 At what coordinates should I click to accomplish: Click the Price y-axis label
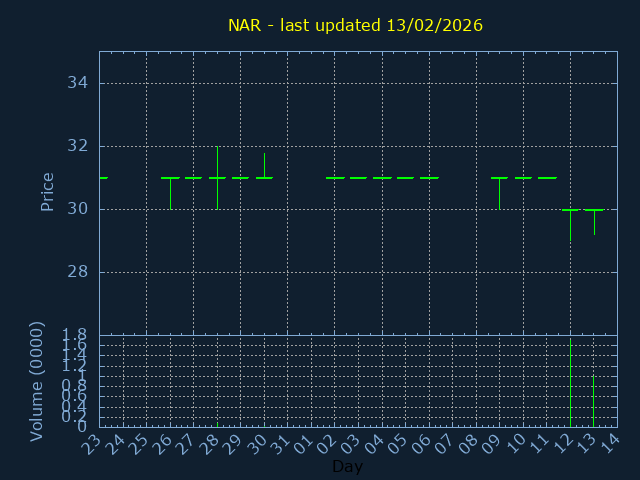click(47, 191)
